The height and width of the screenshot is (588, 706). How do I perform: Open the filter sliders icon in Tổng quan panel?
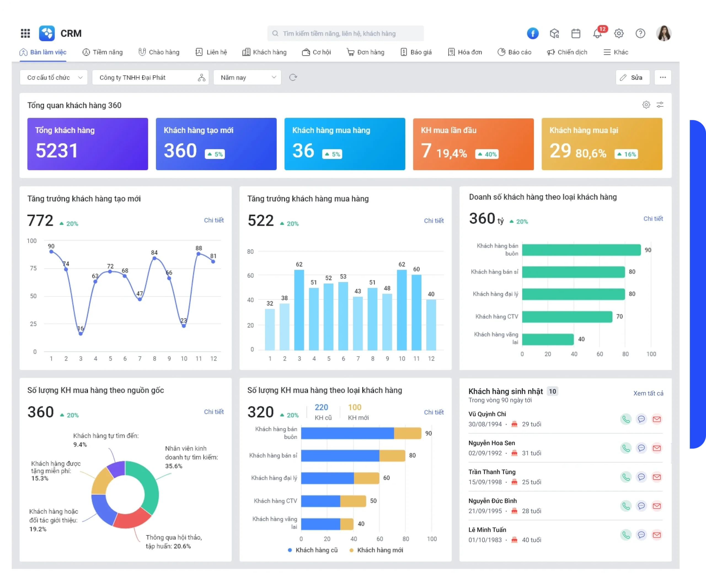pos(660,105)
